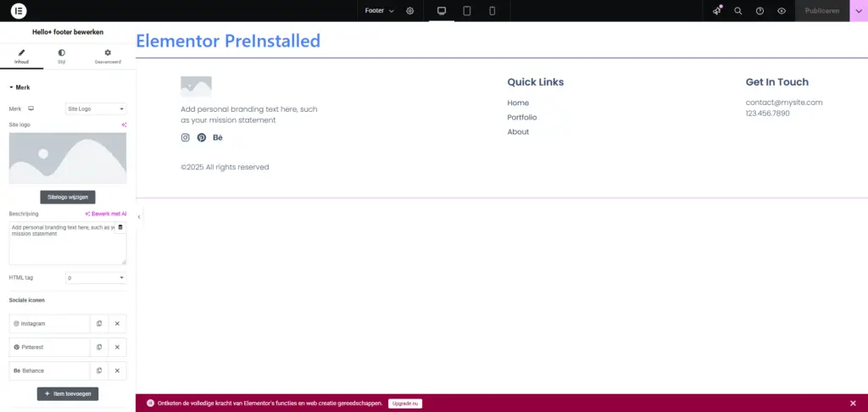Open the What's New notifications icon
Image resolution: width=868 pixels, height=412 pixels.
coord(717,10)
